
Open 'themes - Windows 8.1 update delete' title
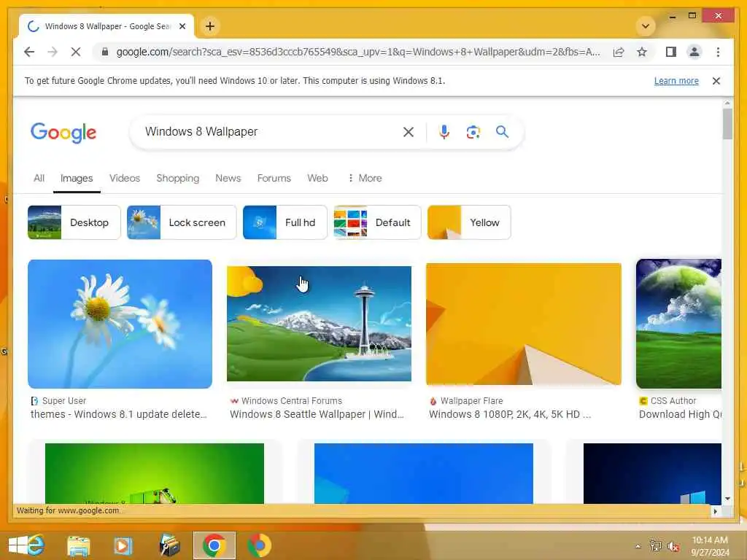tap(119, 414)
